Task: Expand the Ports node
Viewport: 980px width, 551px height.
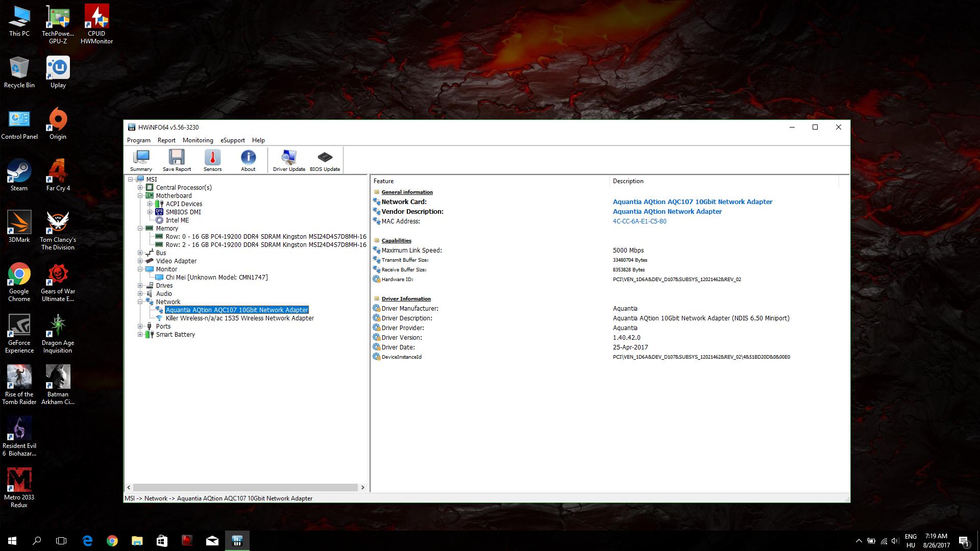Action: pyautogui.click(x=140, y=327)
